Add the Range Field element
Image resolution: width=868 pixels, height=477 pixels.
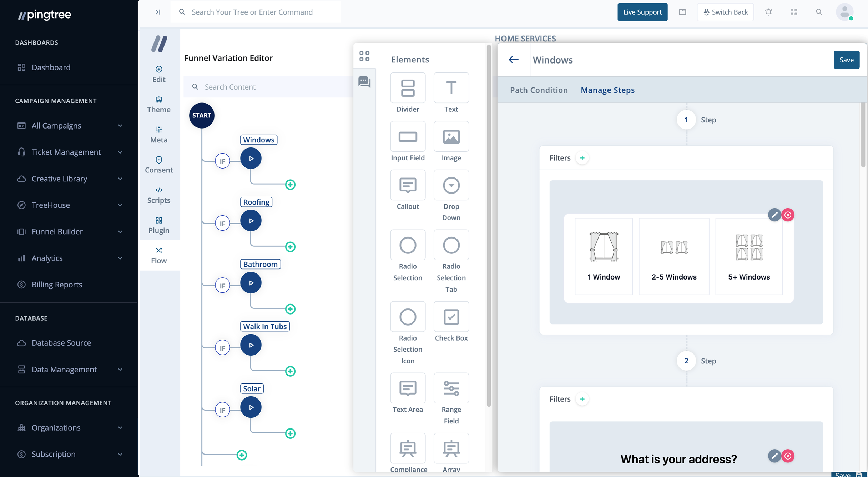(x=451, y=388)
